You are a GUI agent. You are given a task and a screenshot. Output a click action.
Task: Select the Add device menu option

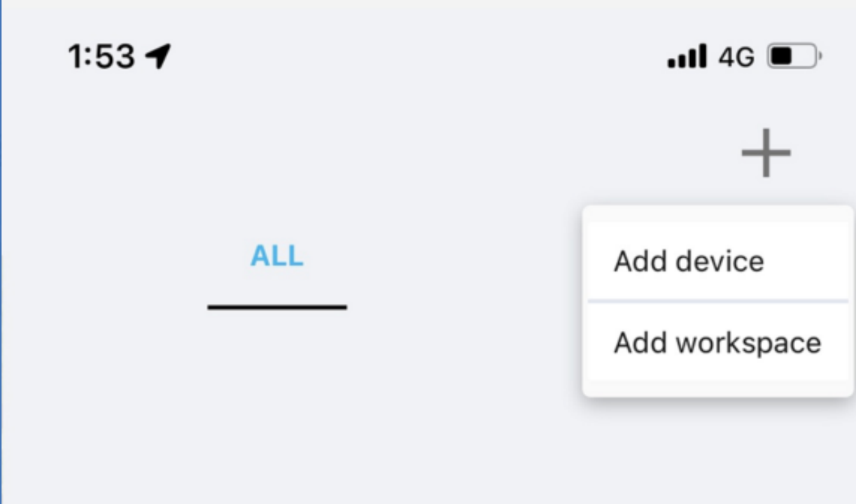[718, 262]
